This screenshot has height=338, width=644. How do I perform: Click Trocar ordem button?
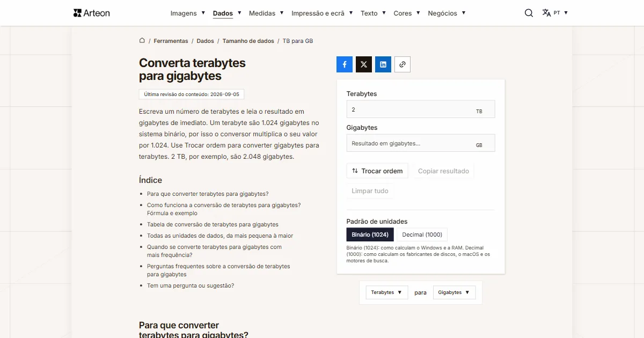coord(377,171)
